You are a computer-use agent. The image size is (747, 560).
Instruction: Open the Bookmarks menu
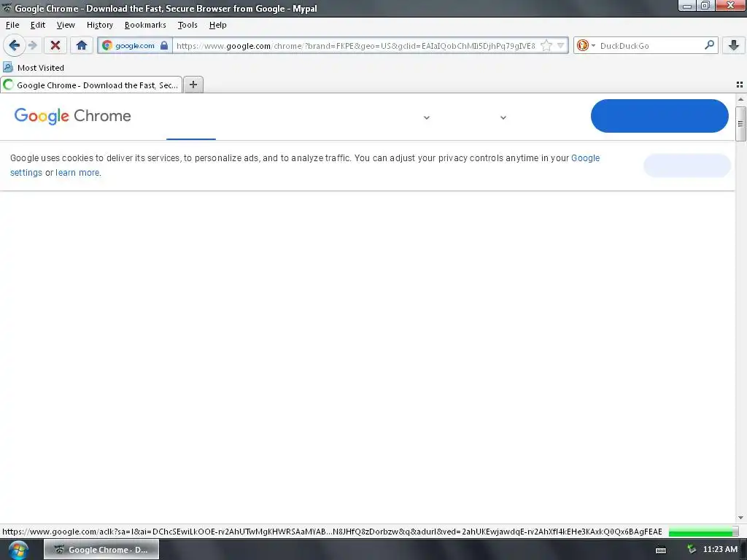point(145,26)
